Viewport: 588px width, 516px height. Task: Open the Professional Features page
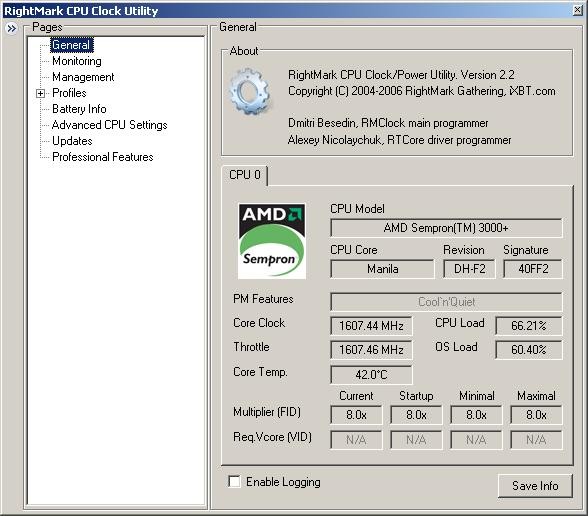click(103, 157)
